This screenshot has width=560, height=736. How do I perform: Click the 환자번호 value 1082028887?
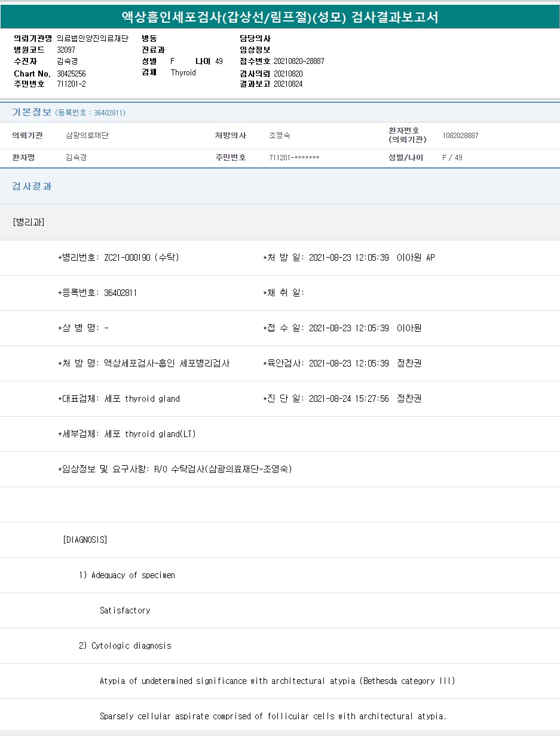(460, 136)
